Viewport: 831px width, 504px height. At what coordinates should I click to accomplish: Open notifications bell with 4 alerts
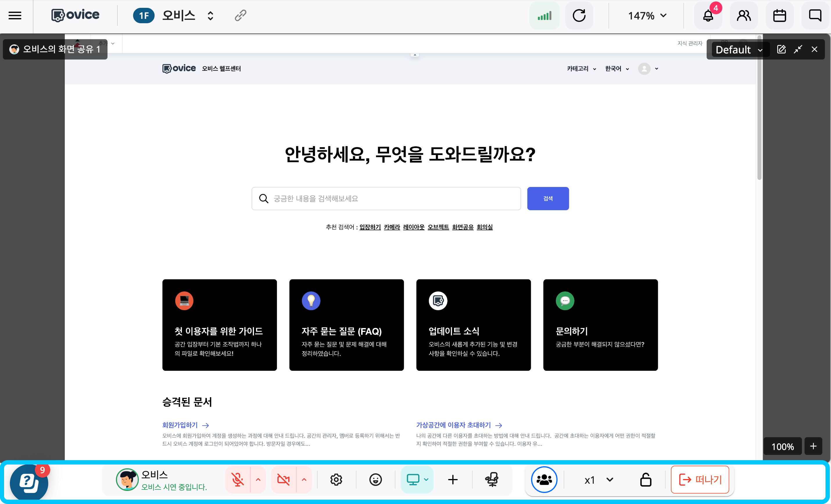click(x=708, y=15)
